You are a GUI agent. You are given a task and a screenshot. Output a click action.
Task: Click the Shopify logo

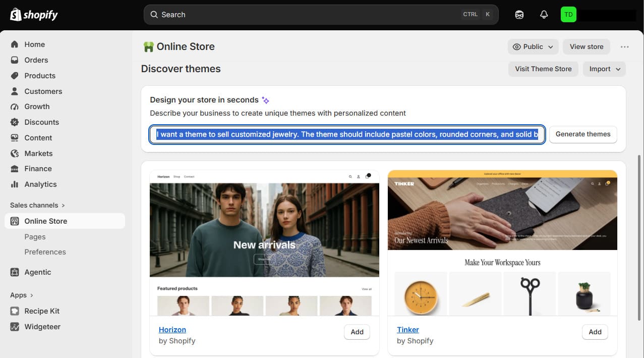pos(34,15)
